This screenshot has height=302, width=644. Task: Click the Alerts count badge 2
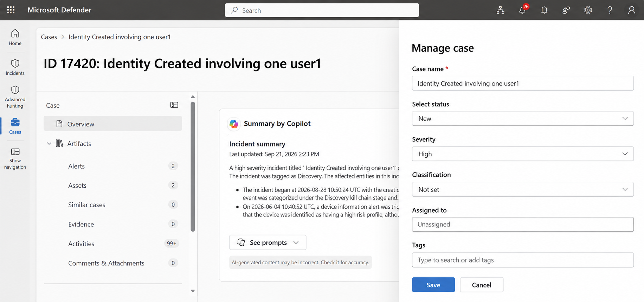173,166
